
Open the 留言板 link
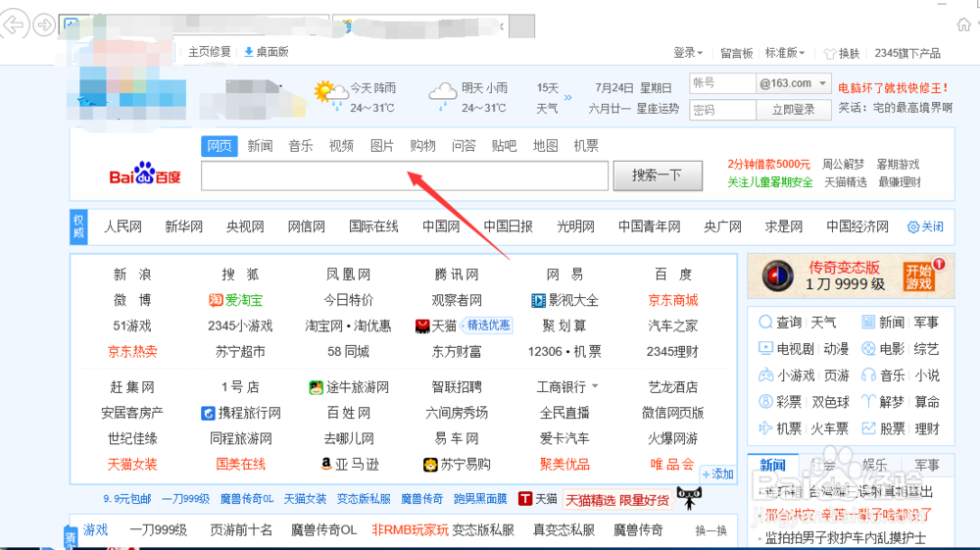pyautogui.click(x=736, y=53)
